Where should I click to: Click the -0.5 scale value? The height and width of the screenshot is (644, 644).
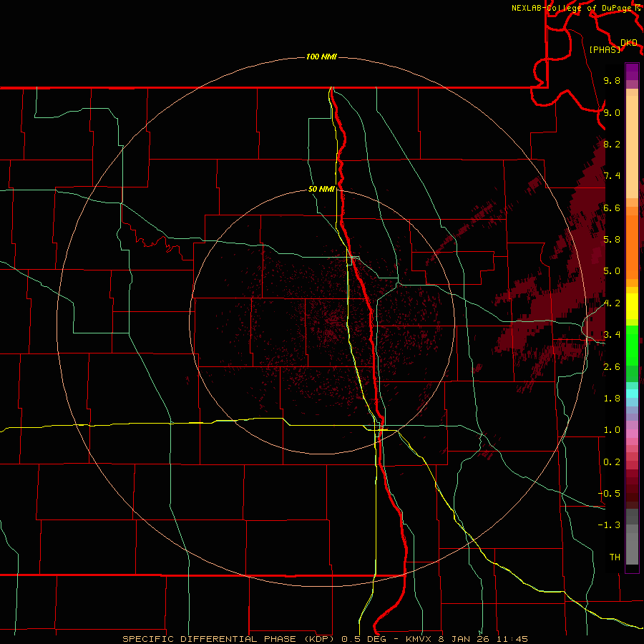609,494
